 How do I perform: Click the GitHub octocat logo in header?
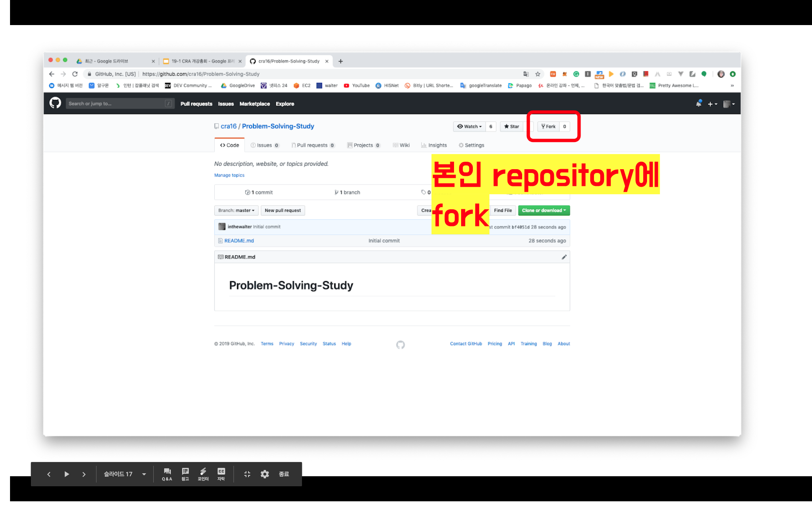tap(55, 103)
